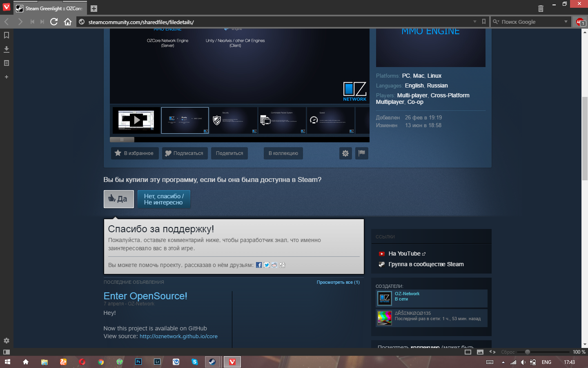This screenshot has width=588, height=368.
Task: Share the project to Steam friends
Action: [x=282, y=265]
